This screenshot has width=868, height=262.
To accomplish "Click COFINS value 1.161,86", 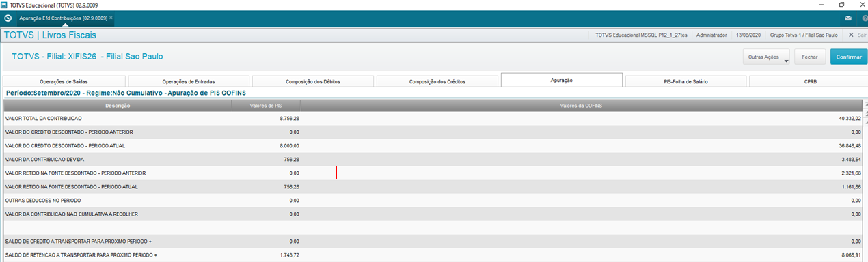I will [851, 186].
